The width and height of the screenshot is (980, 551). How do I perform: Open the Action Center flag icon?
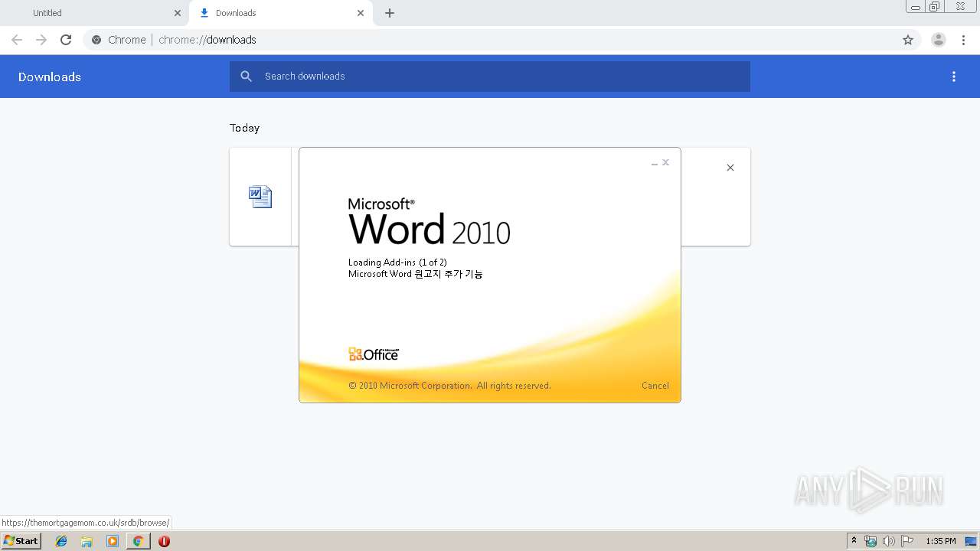pos(907,541)
